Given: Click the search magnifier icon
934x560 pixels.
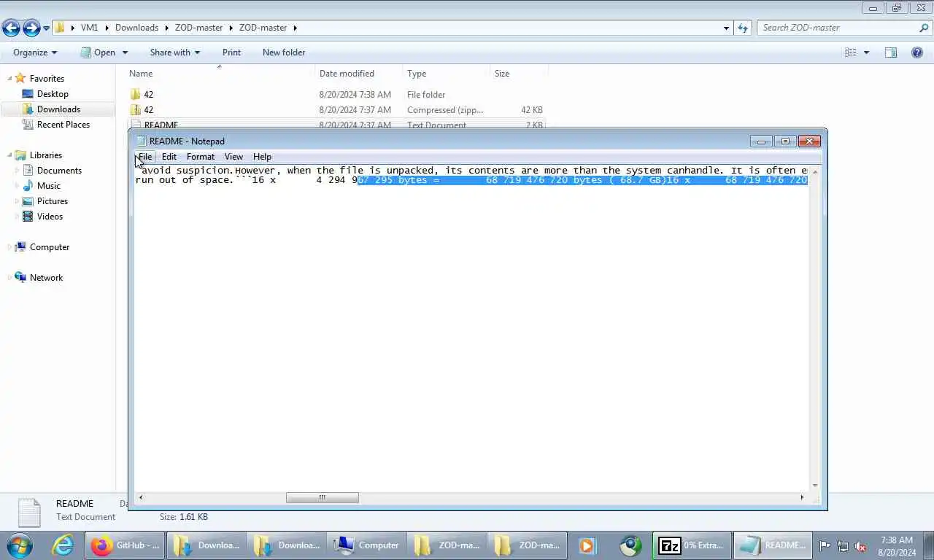Looking at the screenshot, I should click(924, 28).
